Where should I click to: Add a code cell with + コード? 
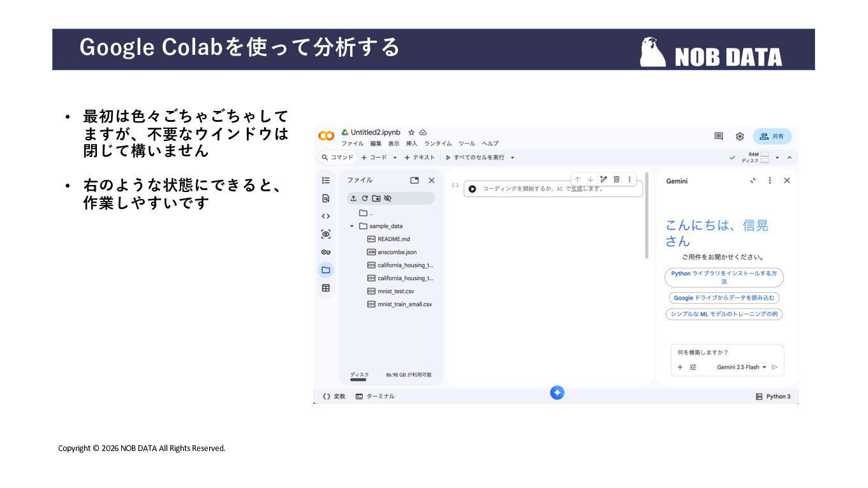374,158
